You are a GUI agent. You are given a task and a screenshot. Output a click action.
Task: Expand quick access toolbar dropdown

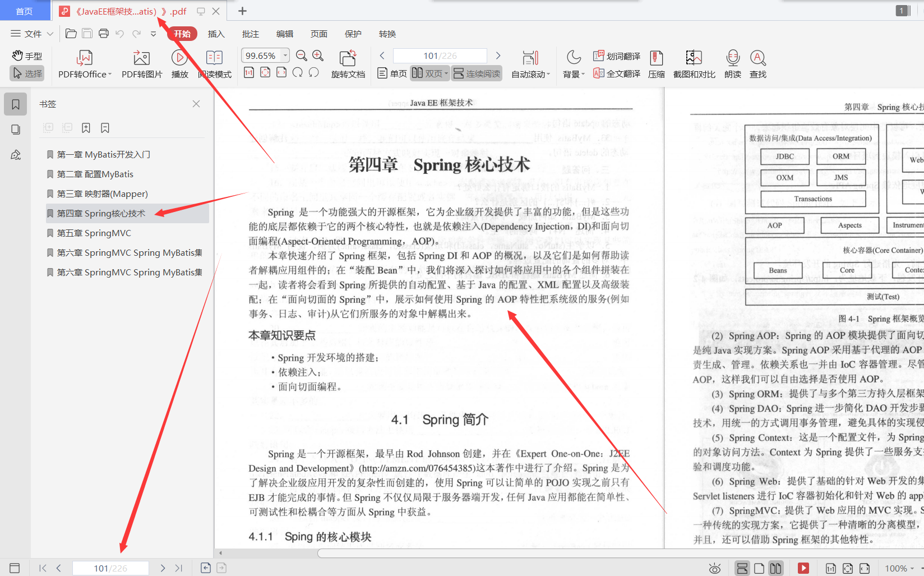point(153,34)
